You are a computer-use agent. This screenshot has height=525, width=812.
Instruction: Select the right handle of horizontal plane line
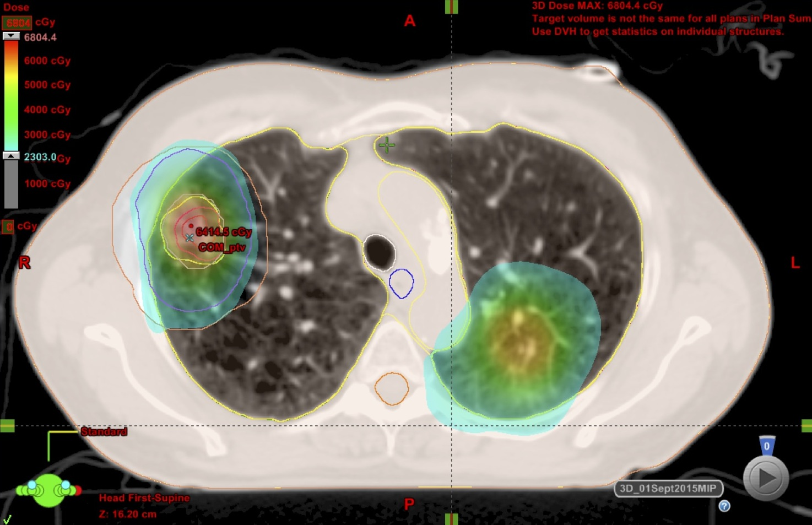pyautogui.click(x=806, y=425)
